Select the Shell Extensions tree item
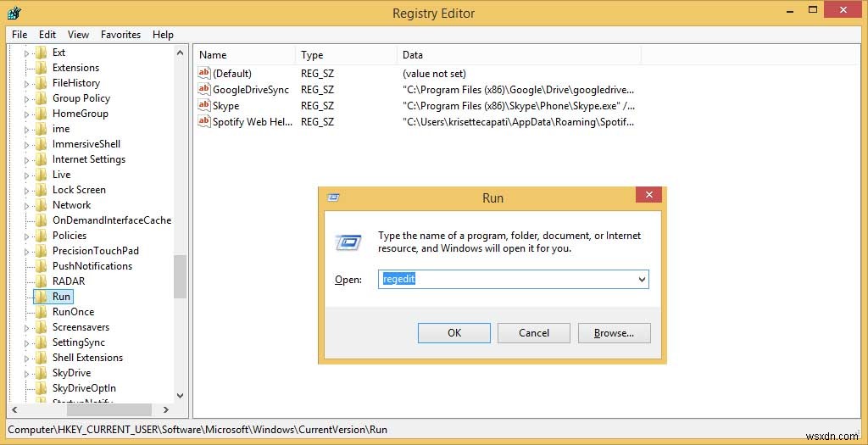Screen dimensions: 868x445 coord(87,358)
